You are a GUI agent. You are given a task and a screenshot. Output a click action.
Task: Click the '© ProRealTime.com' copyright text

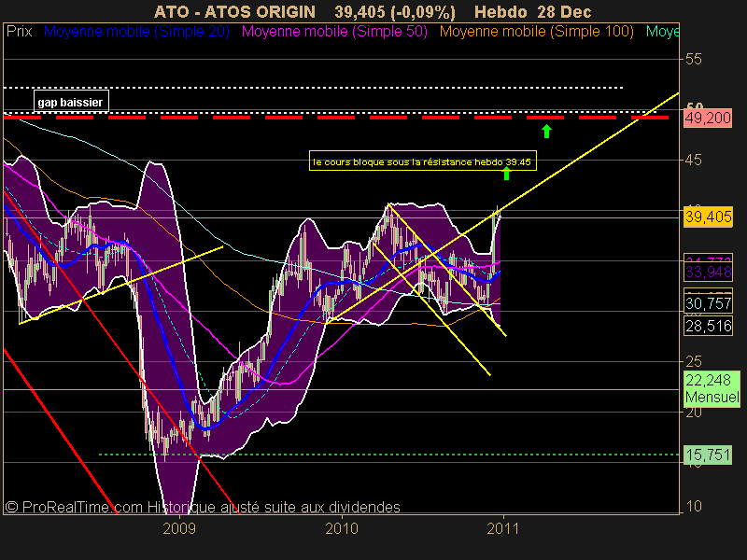point(74,507)
